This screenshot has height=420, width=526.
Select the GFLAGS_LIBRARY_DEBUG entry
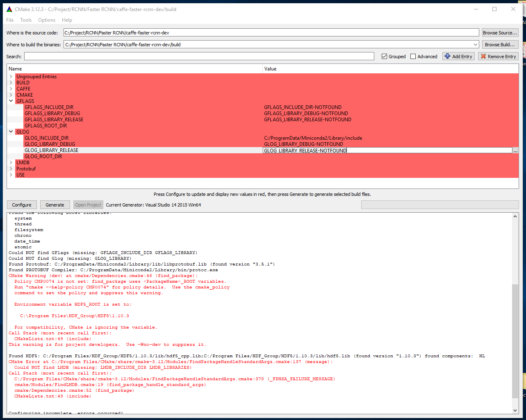[x=52, y=114]
